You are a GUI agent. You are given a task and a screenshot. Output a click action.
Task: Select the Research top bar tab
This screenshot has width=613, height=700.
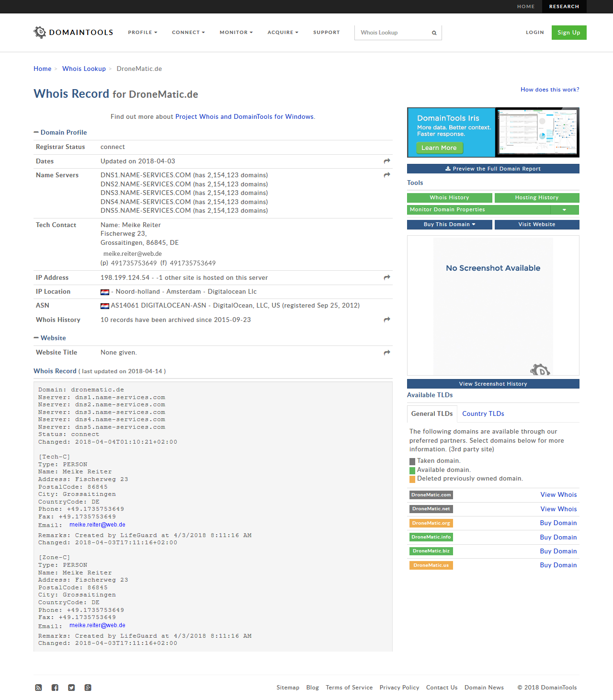[x=564, y=7]
